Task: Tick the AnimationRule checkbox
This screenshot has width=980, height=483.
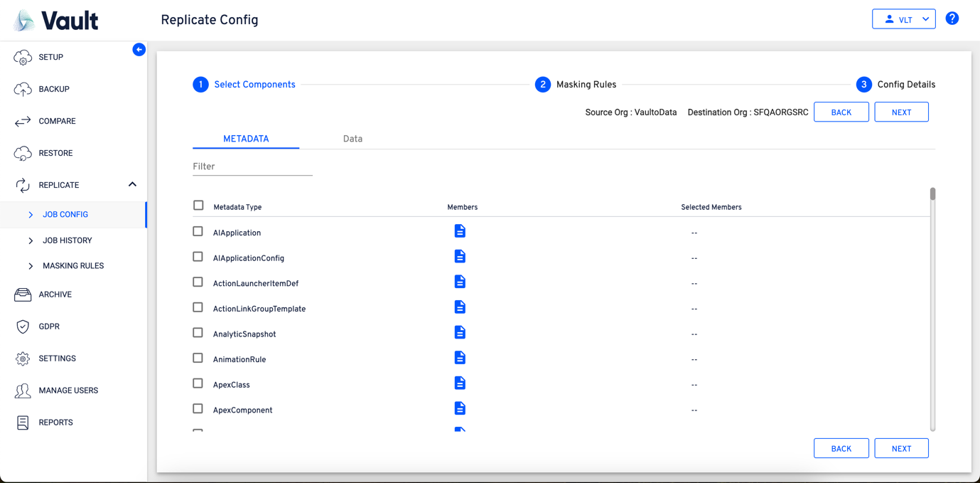Action: point(198,359)
